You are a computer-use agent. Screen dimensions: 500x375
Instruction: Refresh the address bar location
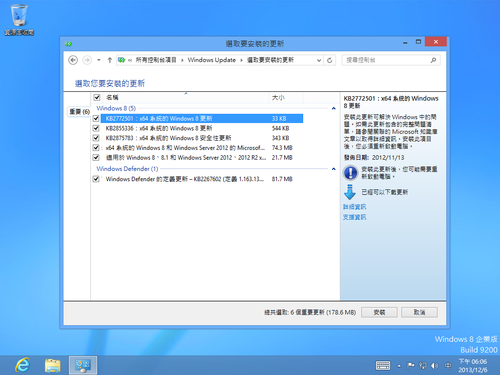(329, 60)
